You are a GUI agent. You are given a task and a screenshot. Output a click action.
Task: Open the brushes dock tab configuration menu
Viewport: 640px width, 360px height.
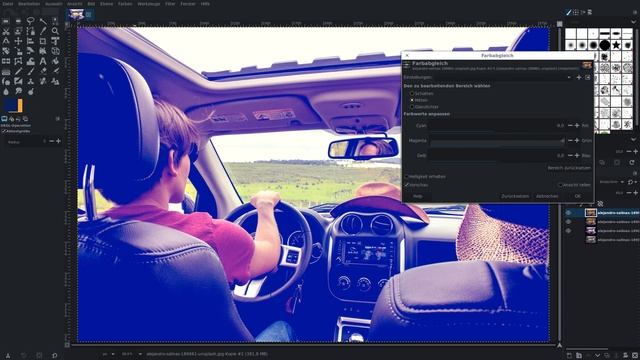click(x=635, y=13)
